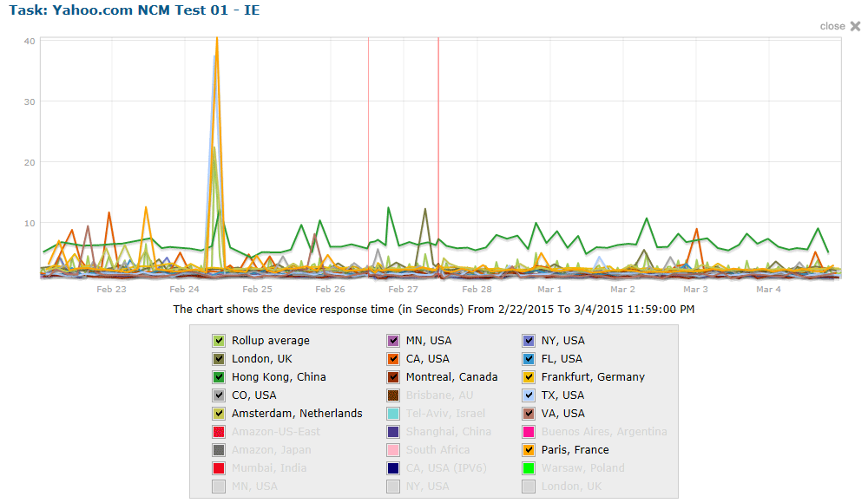Uncheck the Paris, France checkbox
The height and width of the screenshot is (503, 868).
click(529, 450)
